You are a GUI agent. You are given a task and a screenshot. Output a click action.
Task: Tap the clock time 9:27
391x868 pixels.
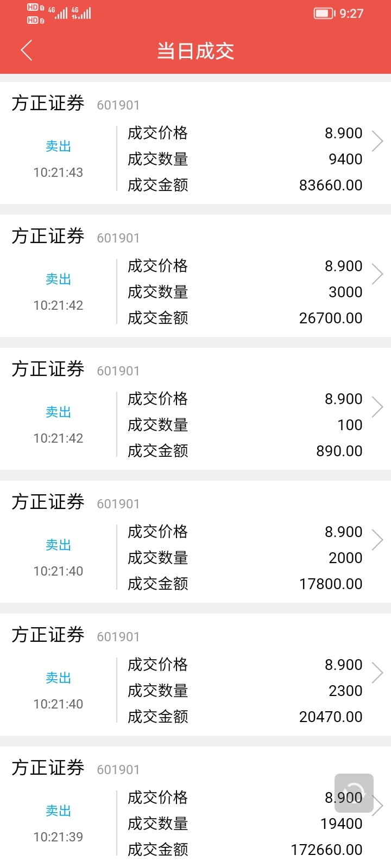coord(351,14)
